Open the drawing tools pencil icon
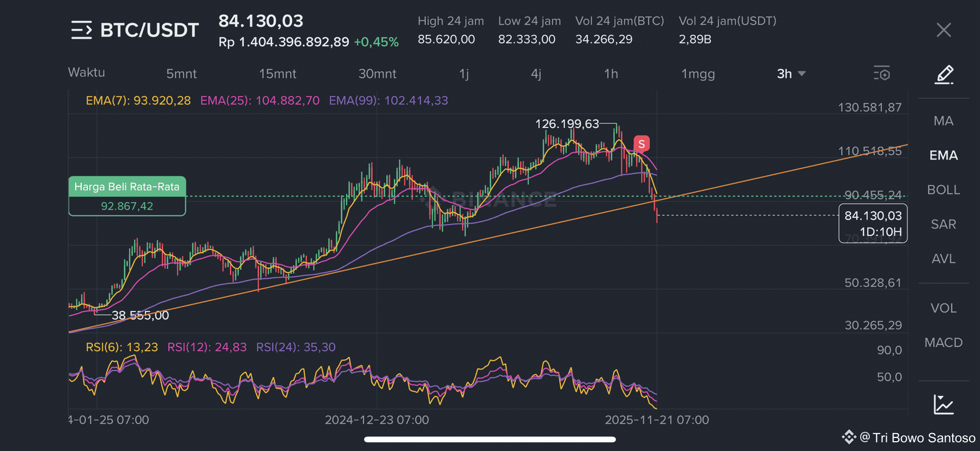 pos(944,75)
